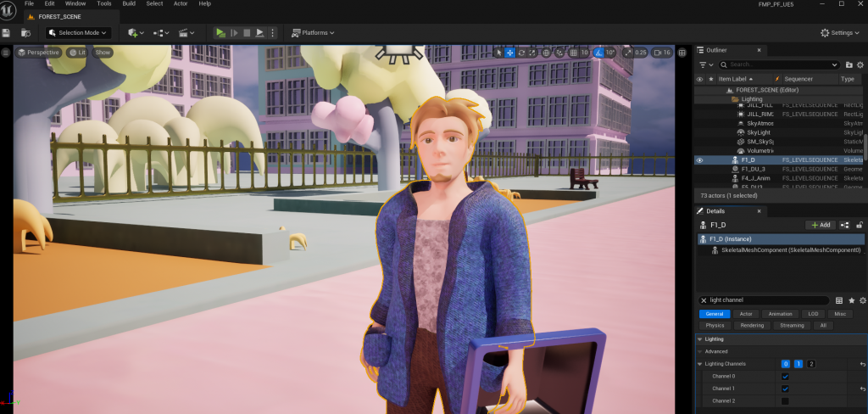Open the Selection Mode dropdown
This screenshot has height=414, width=868.
click(x=79, y=32)
